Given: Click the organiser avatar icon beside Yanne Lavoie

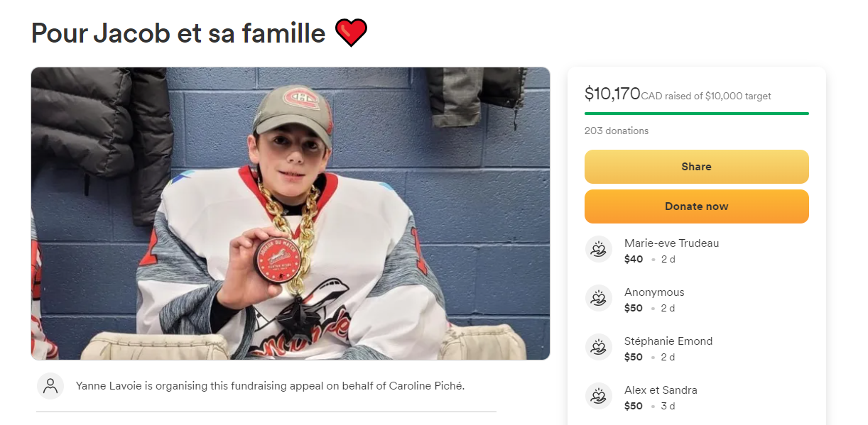Looking at the screenshot, I should click(50, 386).
